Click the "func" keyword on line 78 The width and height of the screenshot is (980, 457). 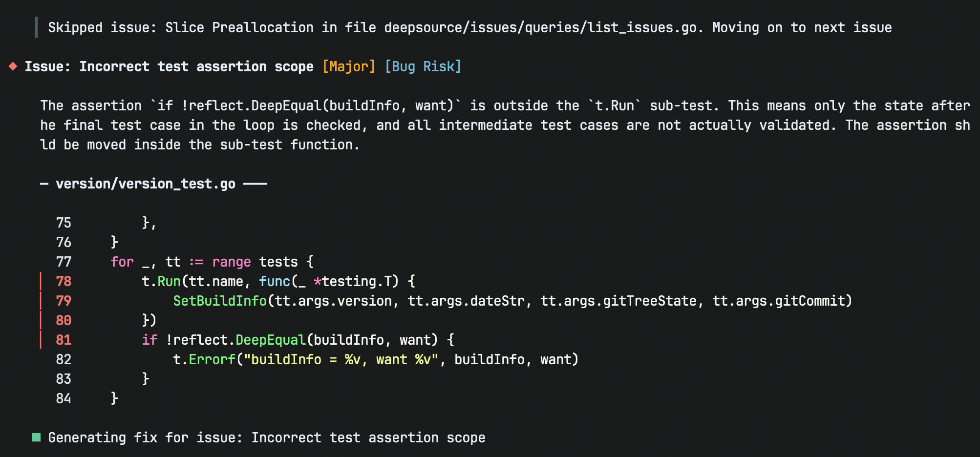tap(275, 281)
